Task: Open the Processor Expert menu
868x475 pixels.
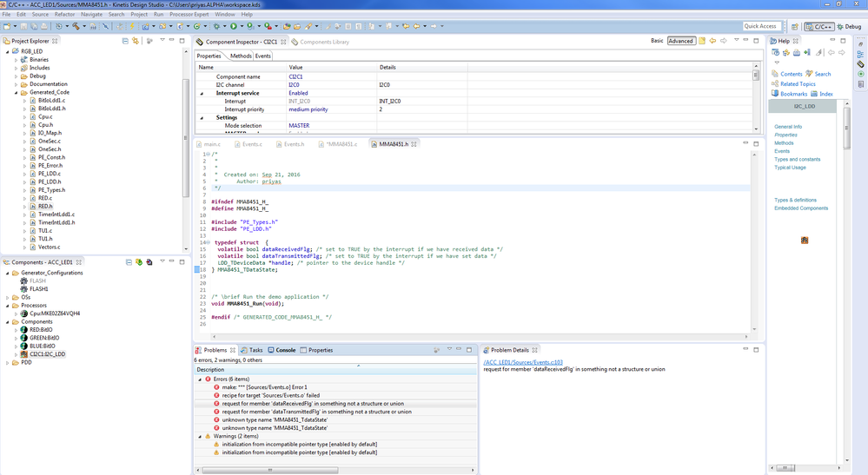Action: pos(189,15)
